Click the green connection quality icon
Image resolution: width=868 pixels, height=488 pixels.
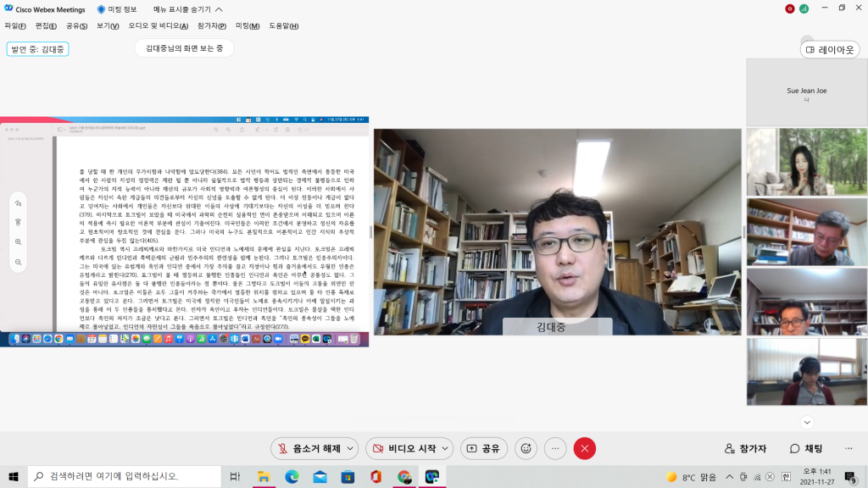pos(804,8)
